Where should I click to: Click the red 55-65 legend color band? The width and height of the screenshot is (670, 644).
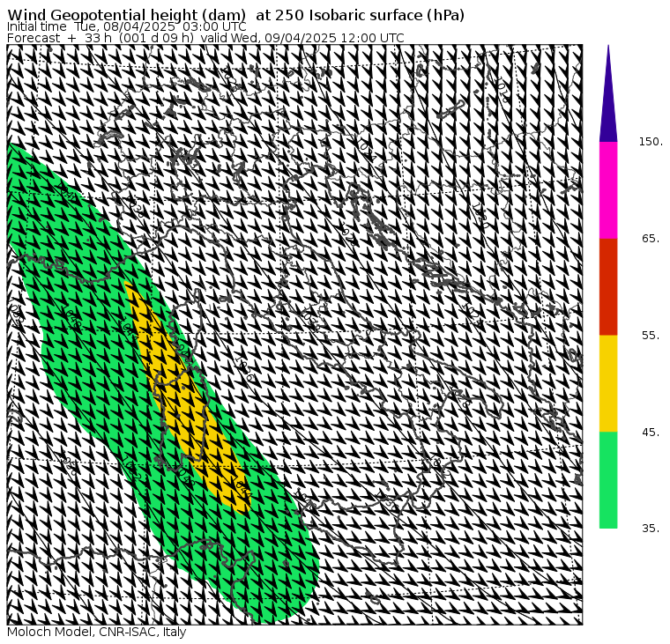(x=608, y=286)
